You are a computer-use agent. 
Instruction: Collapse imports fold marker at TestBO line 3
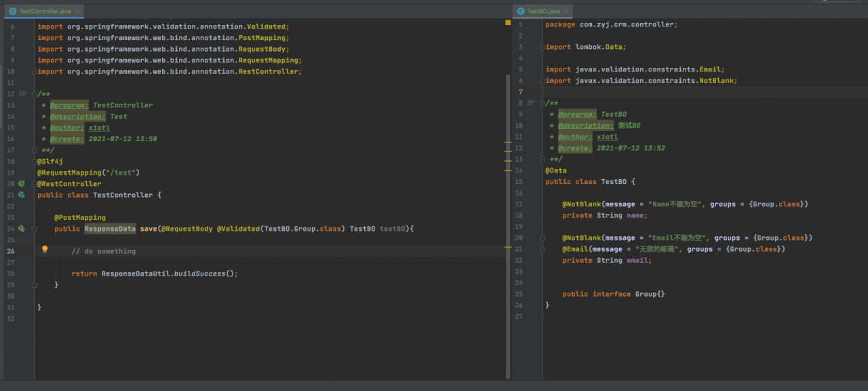(542, 47)
